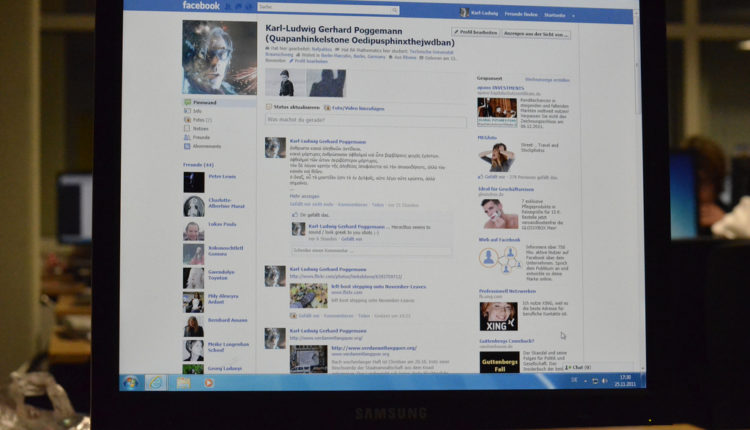The width and height of the screenshot is (750, 430).
Task: Open the XING ad image
Action: click(x=499, y=317)
